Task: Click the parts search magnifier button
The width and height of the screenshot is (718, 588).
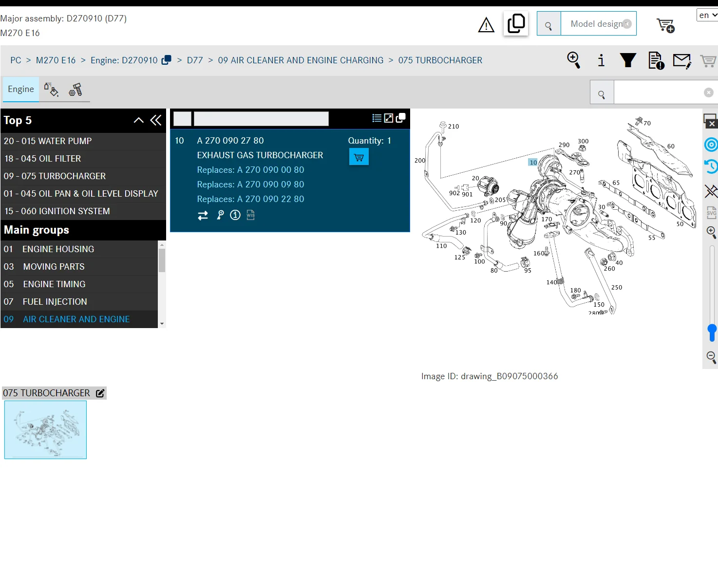Action: pyautogui.click(x=602, y=92)
